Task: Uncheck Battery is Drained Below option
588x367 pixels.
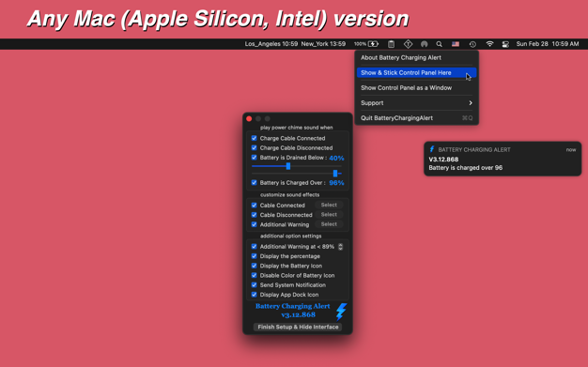Action: pyautogui.click(x=254, y=158)
